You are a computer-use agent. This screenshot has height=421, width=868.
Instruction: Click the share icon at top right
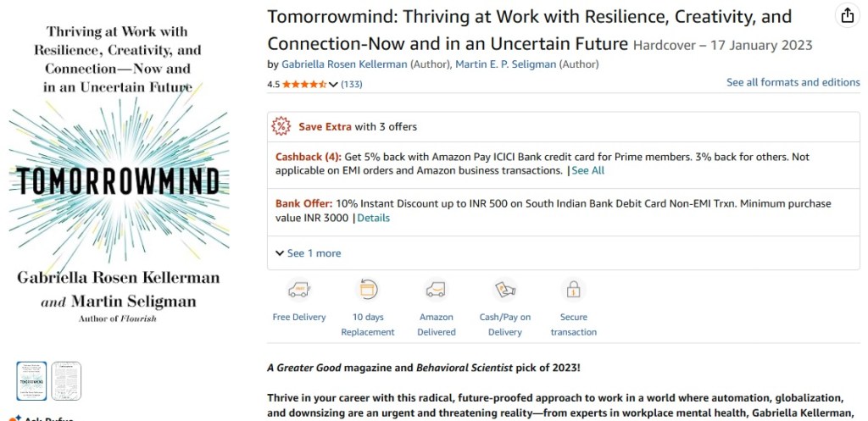(x=847, y=16)
